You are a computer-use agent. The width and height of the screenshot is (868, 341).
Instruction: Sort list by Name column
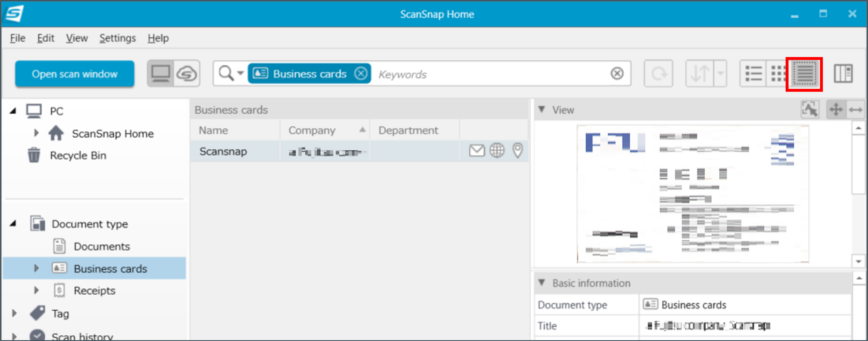235,130
